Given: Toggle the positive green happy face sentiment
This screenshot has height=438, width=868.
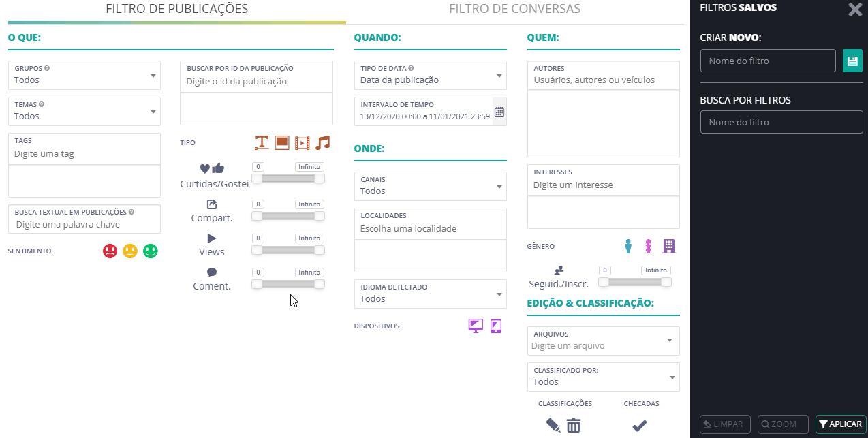Looking at the screenshot, I should (151, 251).
